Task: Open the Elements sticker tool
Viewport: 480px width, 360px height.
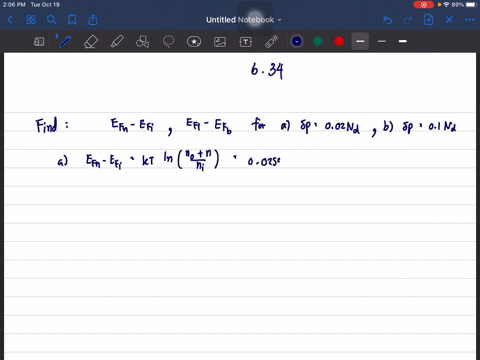Action: click(194, 42)
